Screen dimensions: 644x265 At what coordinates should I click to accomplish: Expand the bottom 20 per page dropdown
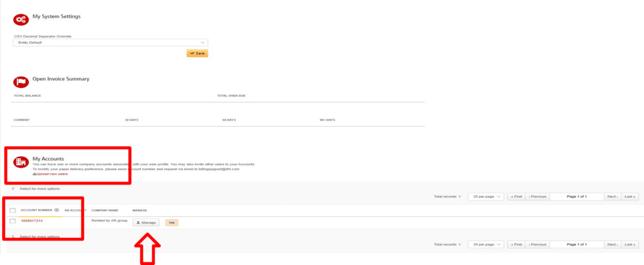[x=487, y=244]
